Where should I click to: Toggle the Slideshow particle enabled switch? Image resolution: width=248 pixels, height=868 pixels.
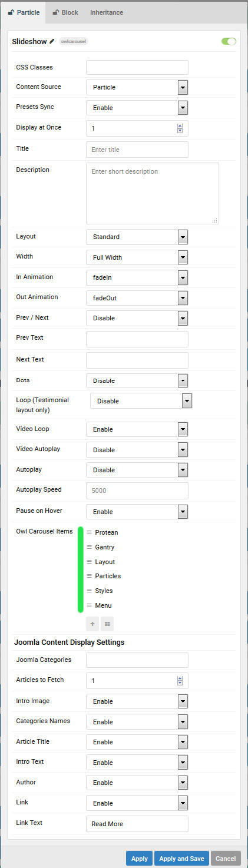coord(229,41)
